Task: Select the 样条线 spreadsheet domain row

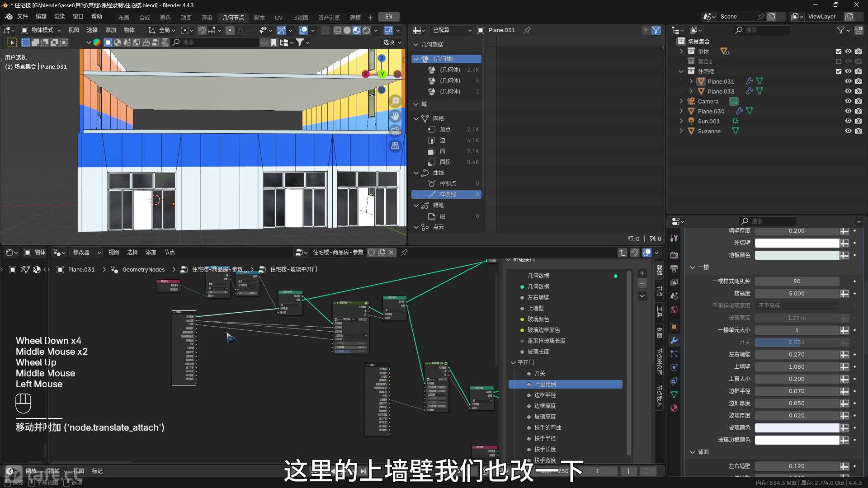Action: (446, 195)
